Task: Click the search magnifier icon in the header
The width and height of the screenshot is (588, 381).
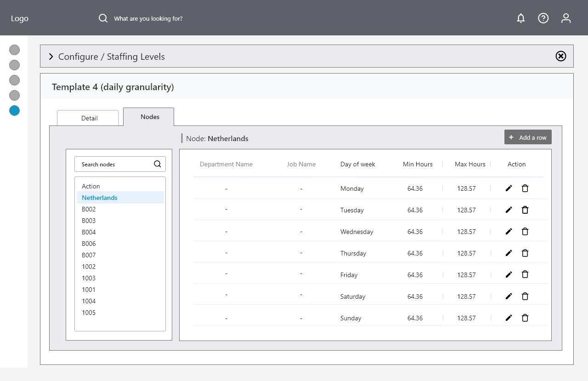Action: pyautogui.click(x=103, y=18)
